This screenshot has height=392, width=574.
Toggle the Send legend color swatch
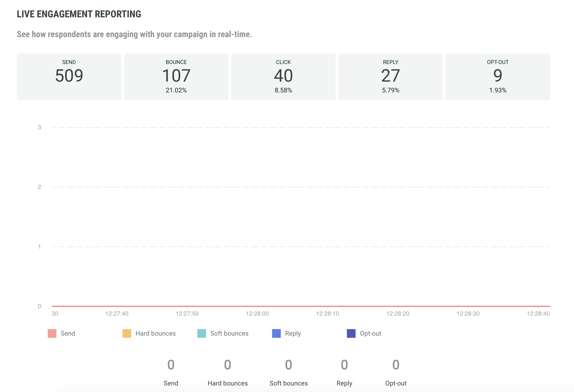coord(52,333)
